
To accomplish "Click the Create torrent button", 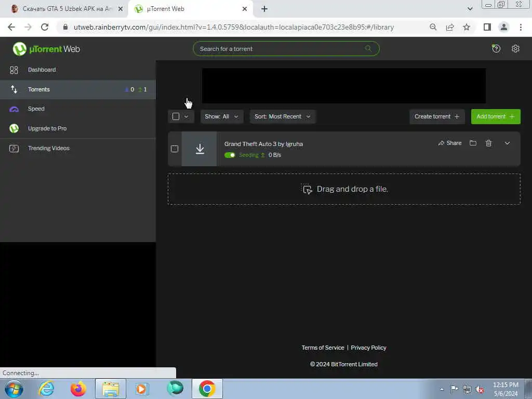I will pyautogui.click(x=437, y=116).
